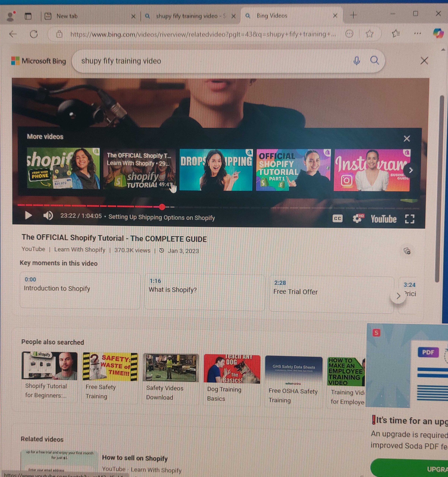Close the More videos panel
This screenshot has width=448, height=477.
click(406, 138)
